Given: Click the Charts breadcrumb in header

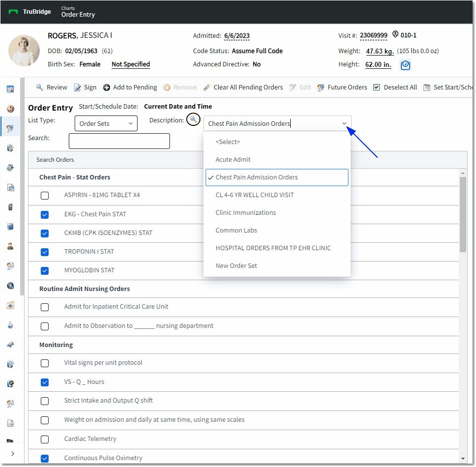Looking at the screenshot, I should [x=68, y=8].
